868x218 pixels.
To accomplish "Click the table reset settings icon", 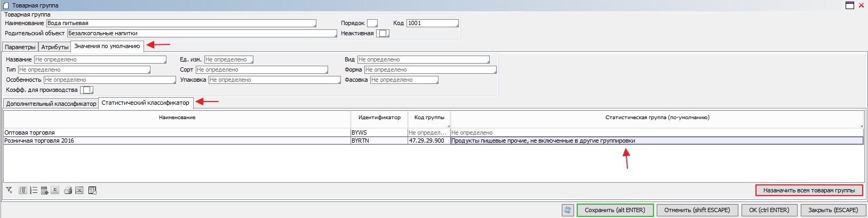I will [92, 190].
